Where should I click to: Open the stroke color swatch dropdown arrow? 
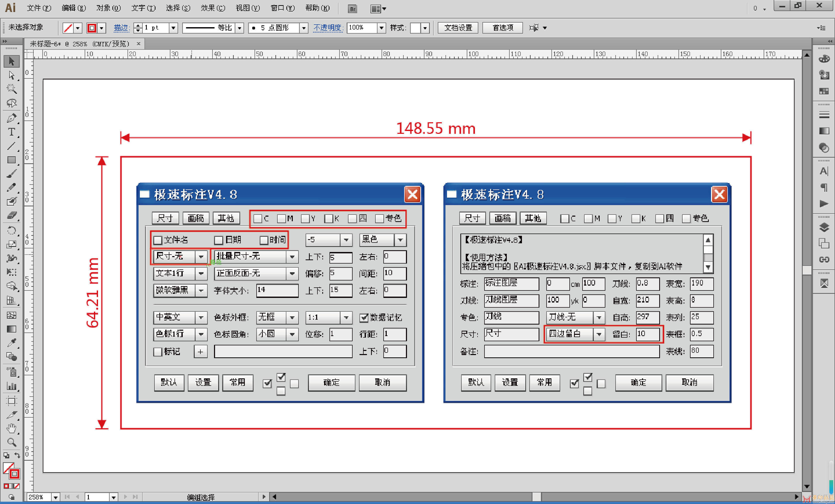click(102, 28)
